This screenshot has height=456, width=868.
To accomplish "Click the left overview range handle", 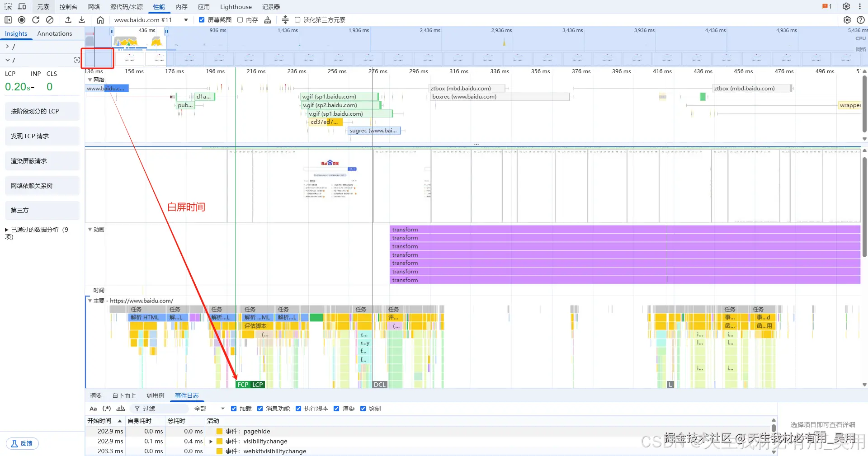I will (112, 31).
